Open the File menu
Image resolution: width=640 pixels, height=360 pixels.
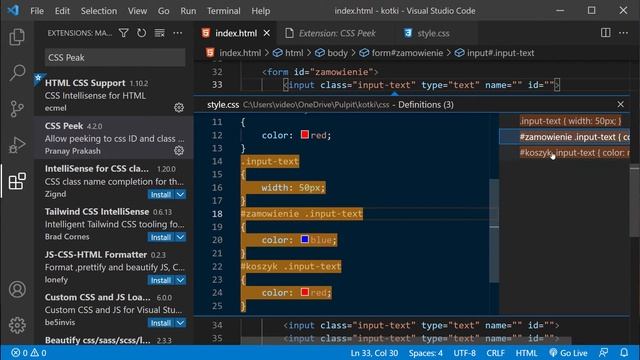point(37,11)
